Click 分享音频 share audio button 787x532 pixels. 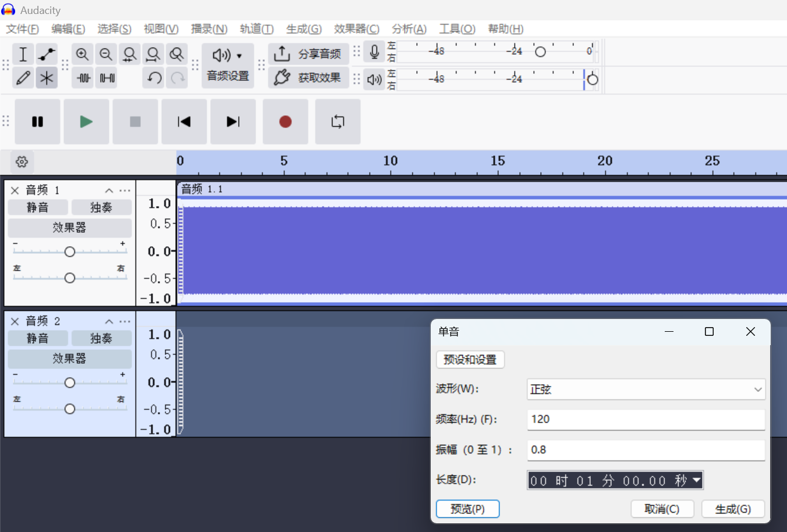[x=309, y=54]
